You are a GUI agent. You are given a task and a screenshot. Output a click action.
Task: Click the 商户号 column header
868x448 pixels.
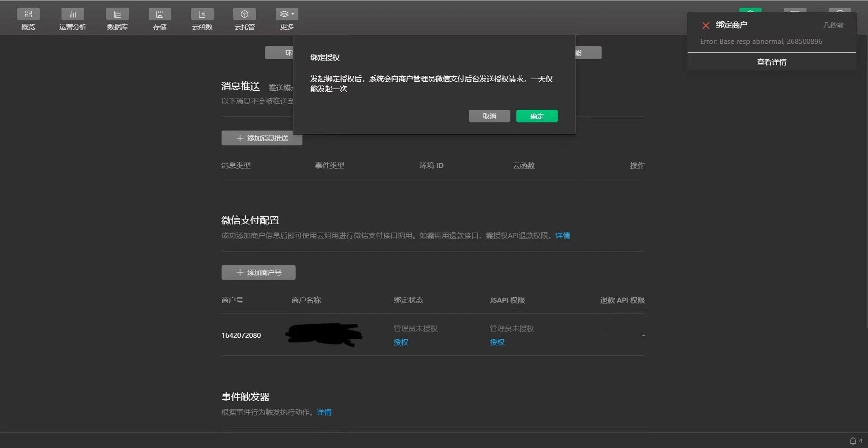pos(232,300)
